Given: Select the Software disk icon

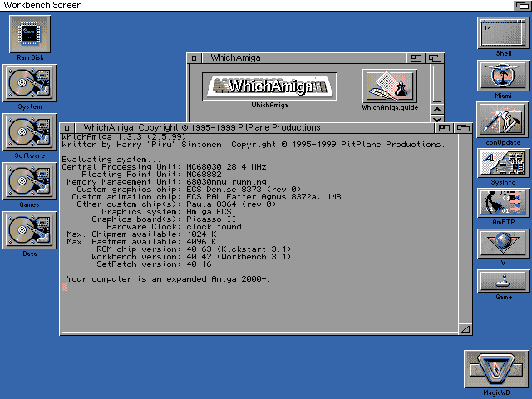Looking at the screenshot, I should point(30,132).
